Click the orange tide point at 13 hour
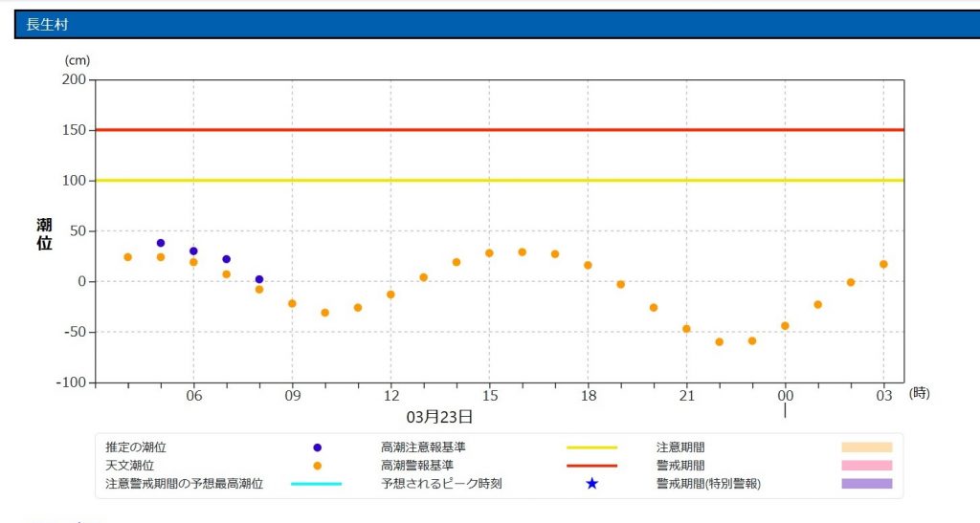 click(423, 277)
